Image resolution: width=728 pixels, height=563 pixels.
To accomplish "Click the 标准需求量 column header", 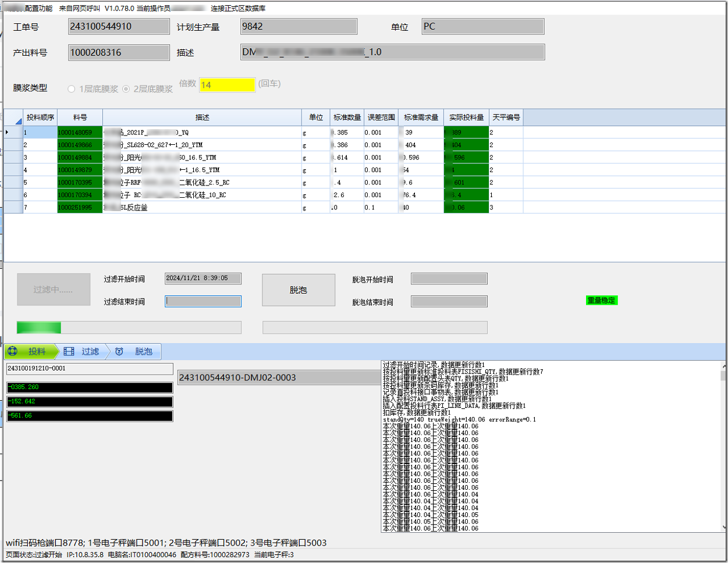I will (421, 117).
